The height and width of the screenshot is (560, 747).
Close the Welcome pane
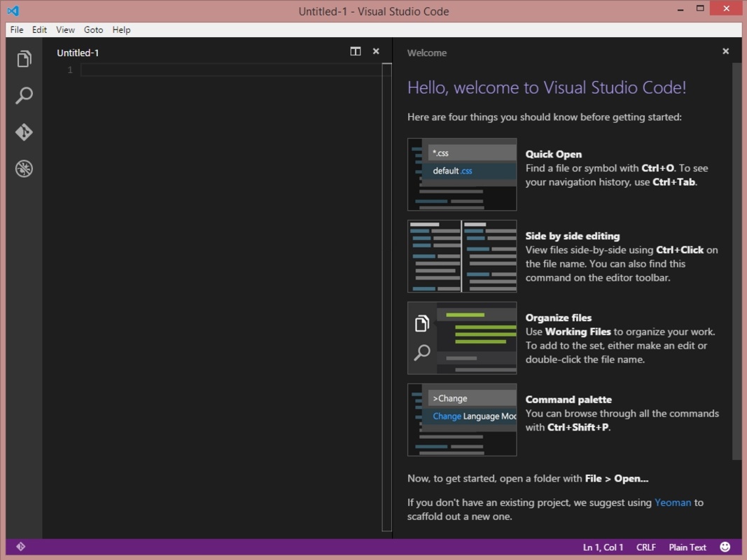(725, 51)
